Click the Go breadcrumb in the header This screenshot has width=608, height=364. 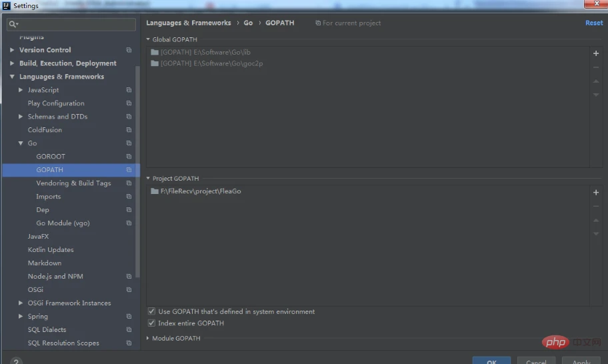point(248,23)
